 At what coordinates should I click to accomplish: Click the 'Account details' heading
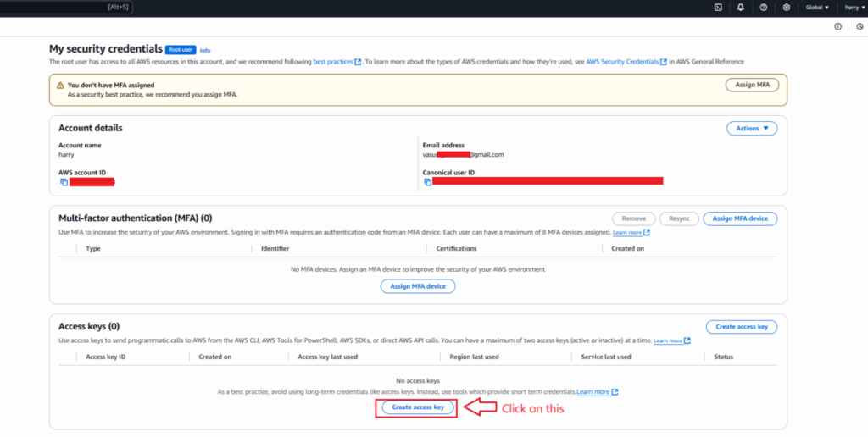coord(90,129)
